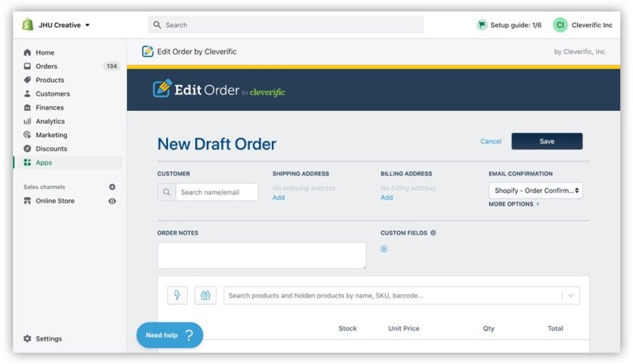Save the new draft order
Viewport: 633px width, 364px height.
point(547,141)
